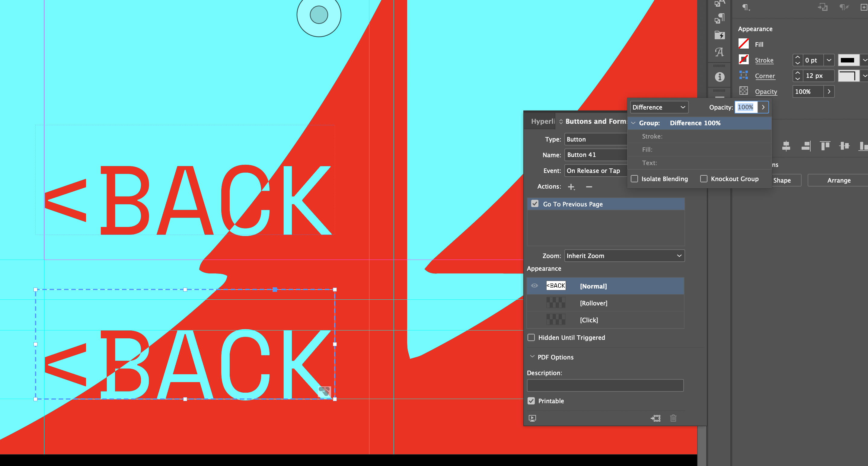Open the Preview Spread panel icon
The width and height of the screenshot is (868, 466).
click(x=532, y=418)
